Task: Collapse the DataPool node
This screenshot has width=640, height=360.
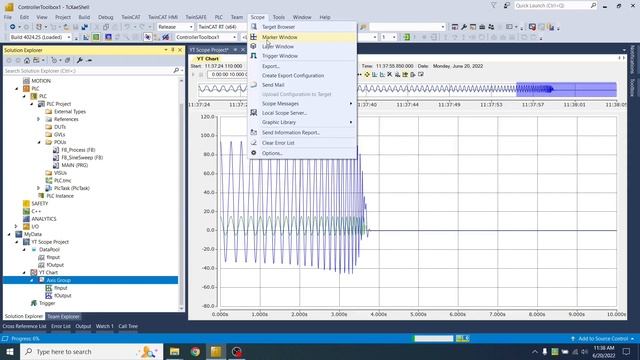Action: pos(24,249)
